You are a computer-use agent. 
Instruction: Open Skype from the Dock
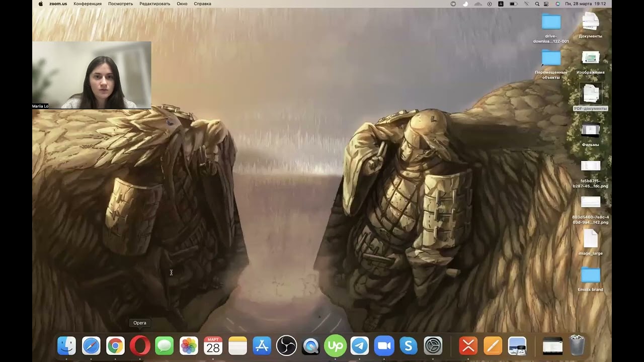pyautogui.click(x=409, y=346)
